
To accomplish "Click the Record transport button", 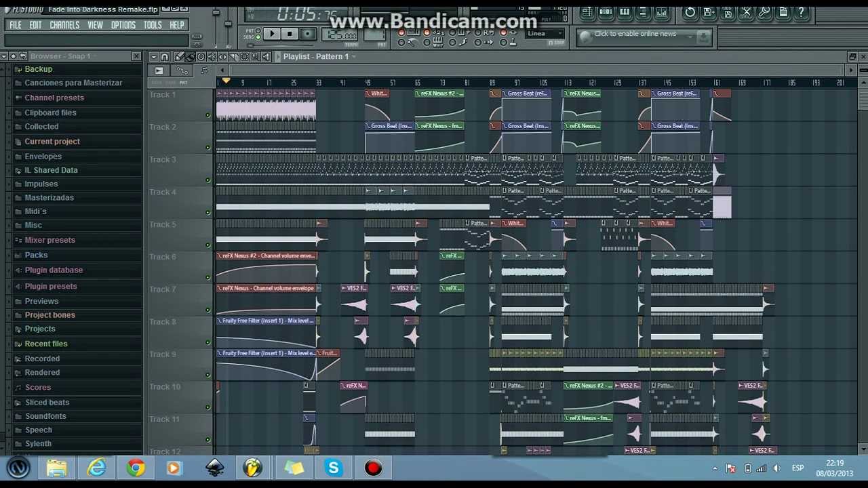I will click(308, 34).
